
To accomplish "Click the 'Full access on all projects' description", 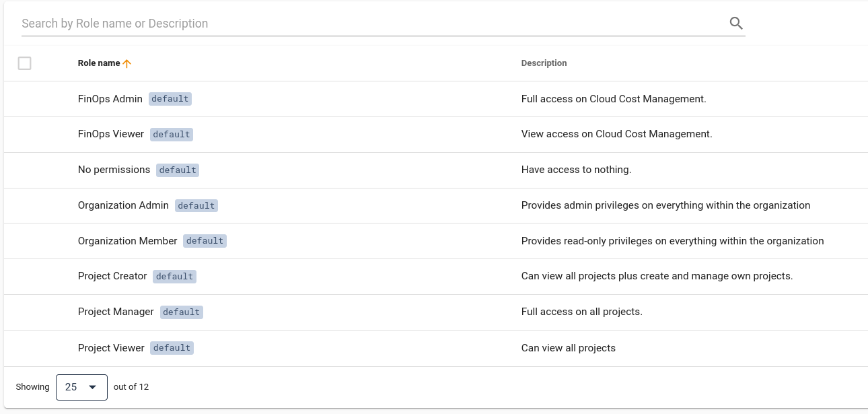I will 581,312.
